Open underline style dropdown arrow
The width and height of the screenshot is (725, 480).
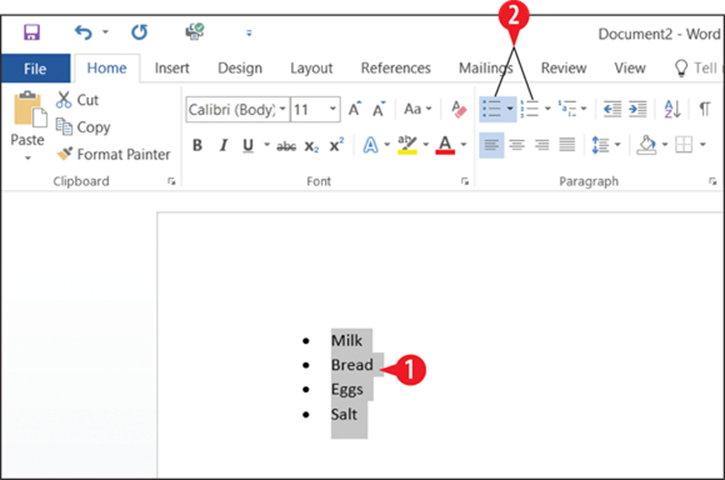pyautogui.click(x=267, y=145)
